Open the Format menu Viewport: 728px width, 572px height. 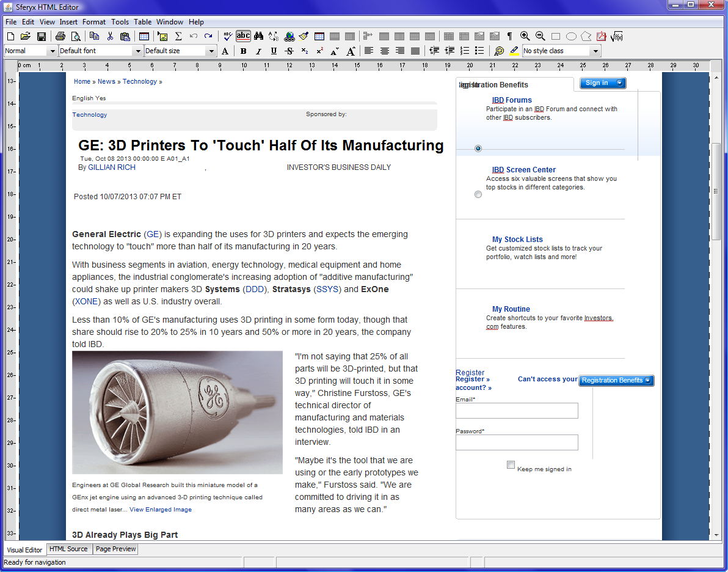point(94,21)
